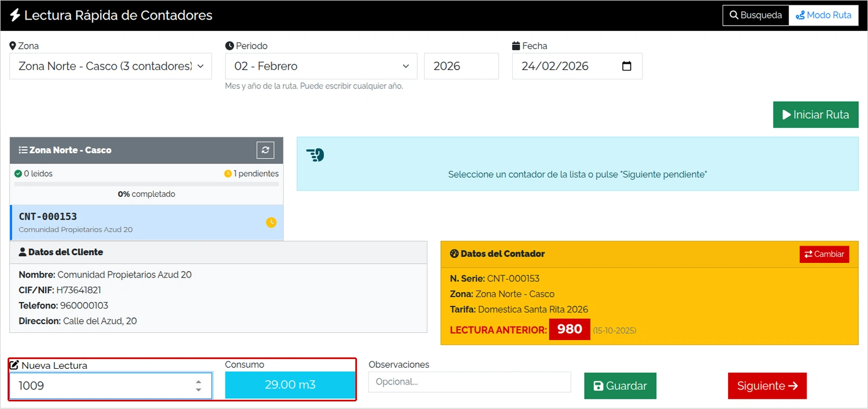
Task: Click the CIF/NIF value H73641821
Action: coord(79,290)
